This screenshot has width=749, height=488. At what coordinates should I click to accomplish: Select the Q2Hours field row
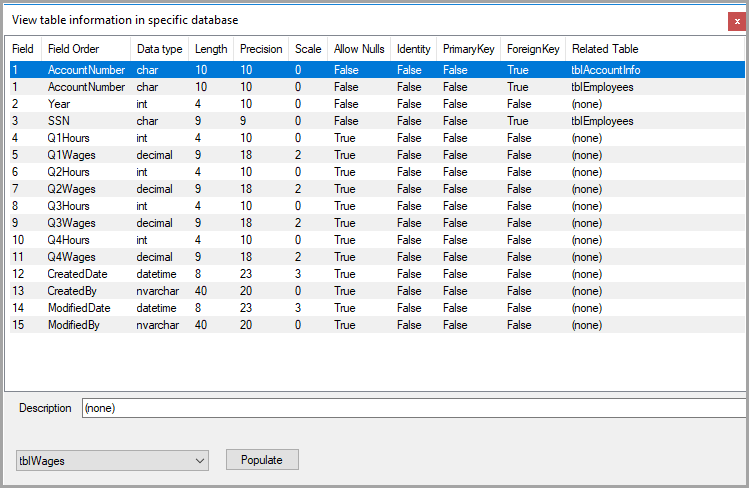[377, 172]
